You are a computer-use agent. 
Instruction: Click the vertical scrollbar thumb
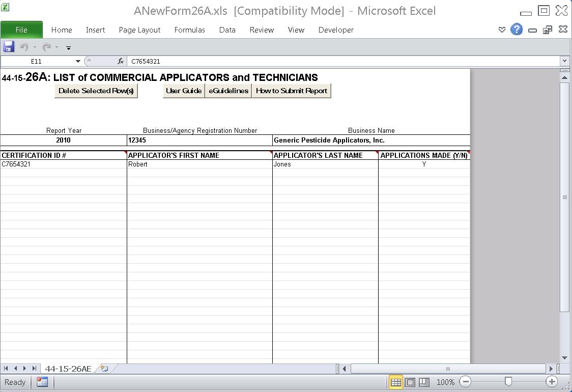pyautogui.click(x=564, y=197)
